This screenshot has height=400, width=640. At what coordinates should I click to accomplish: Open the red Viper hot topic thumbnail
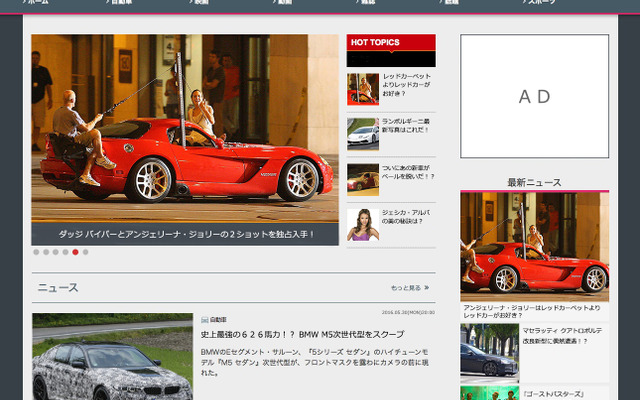pos(363,89)
